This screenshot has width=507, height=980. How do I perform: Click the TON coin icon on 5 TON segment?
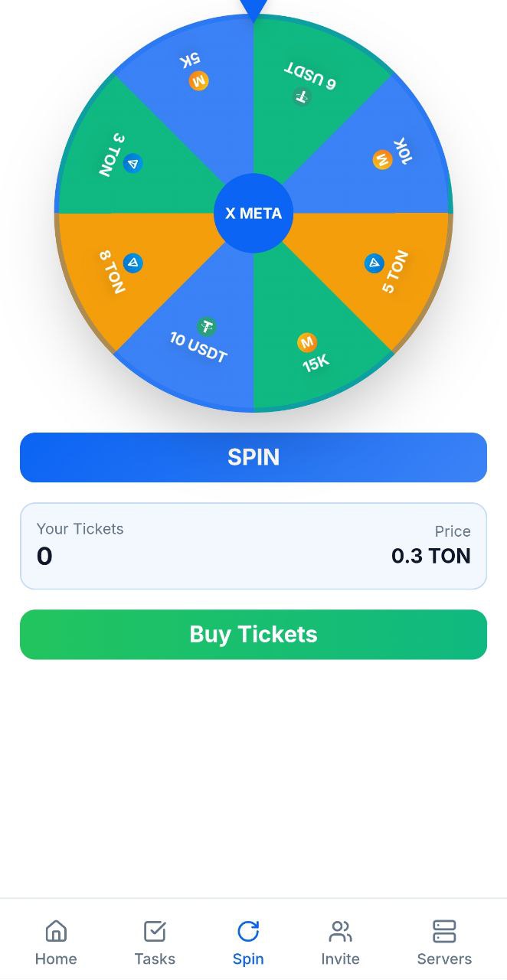374,263
